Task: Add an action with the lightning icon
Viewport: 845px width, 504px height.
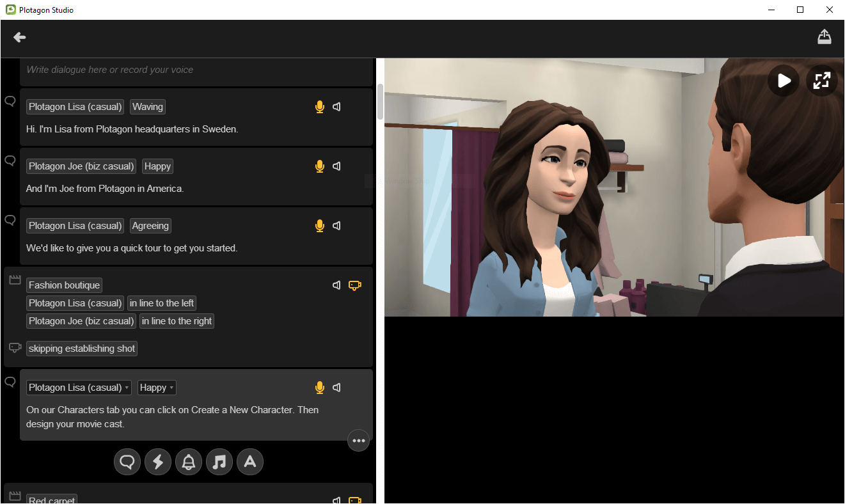Action: 158,461
